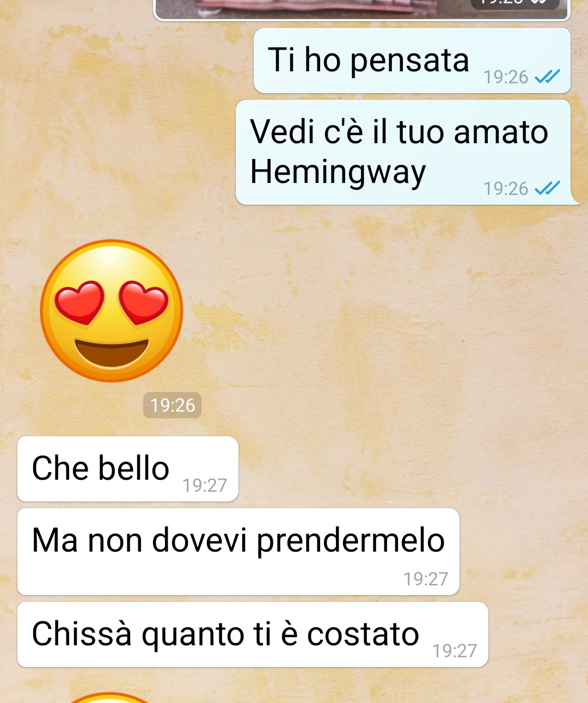Select the 'Che bello' message bubble

128,469
